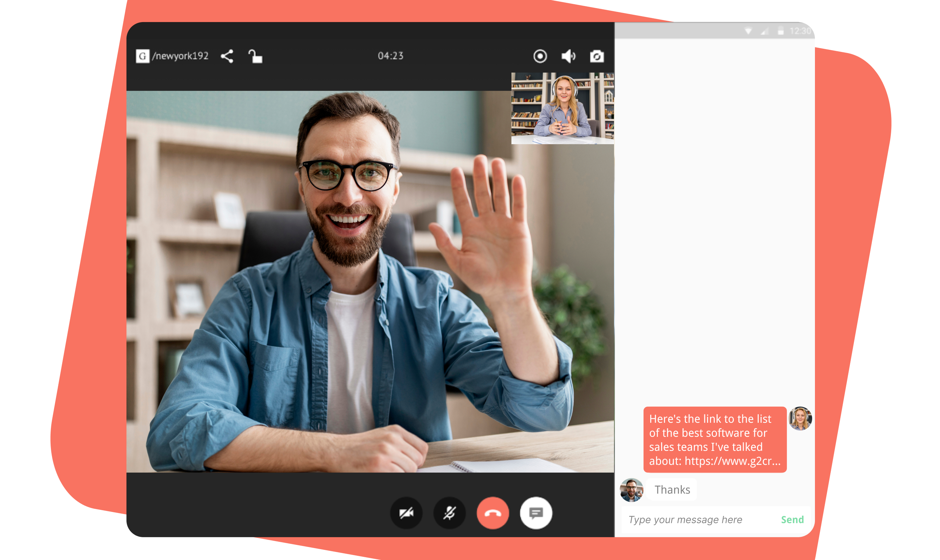Click the Thanks chat message bubble
940x560 pixels.
pyautogui.click(x=672, y=489)
